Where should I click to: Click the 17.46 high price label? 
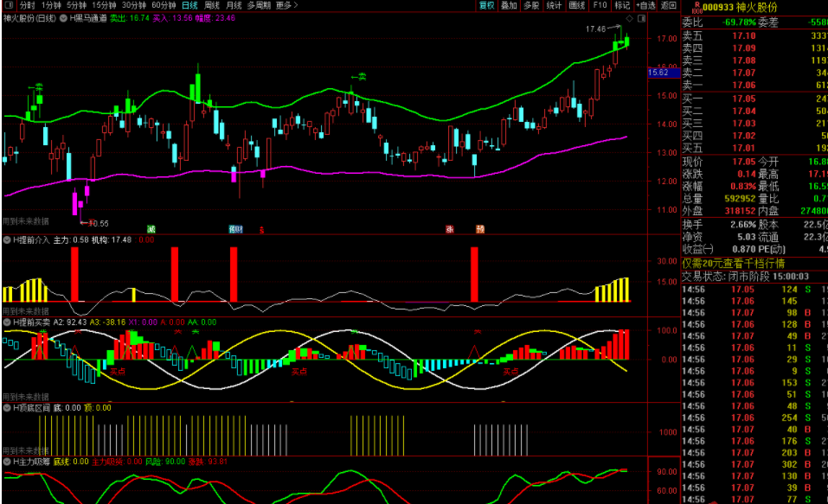[x=595, y=29]
